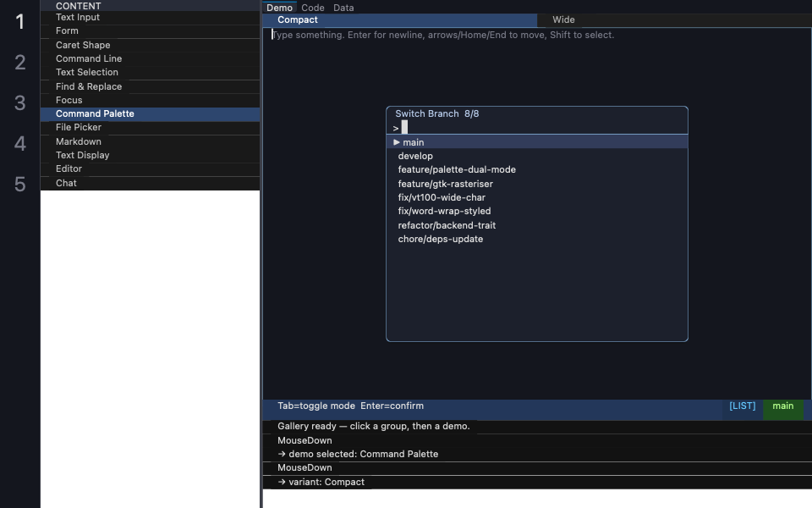Switch to the Demo tab

tap(280, 8)
